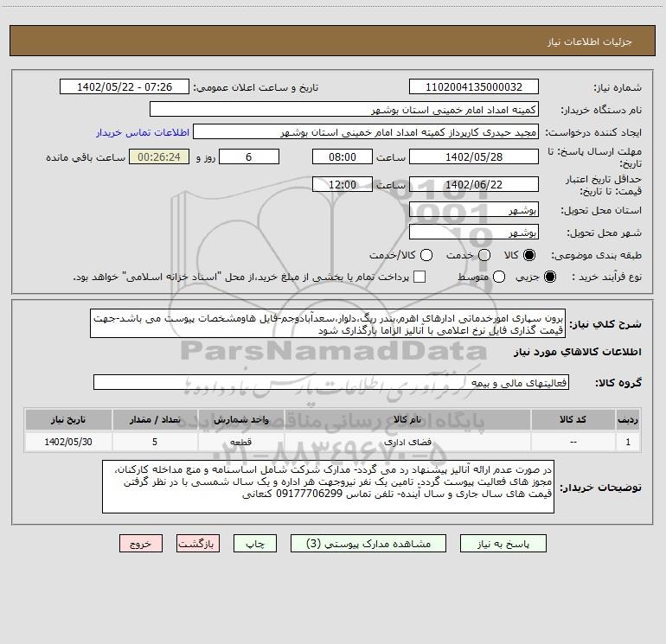Click the توضیحات خریدار text area
The height and width of the screenshot is (644, 666).
click(329, 487)
